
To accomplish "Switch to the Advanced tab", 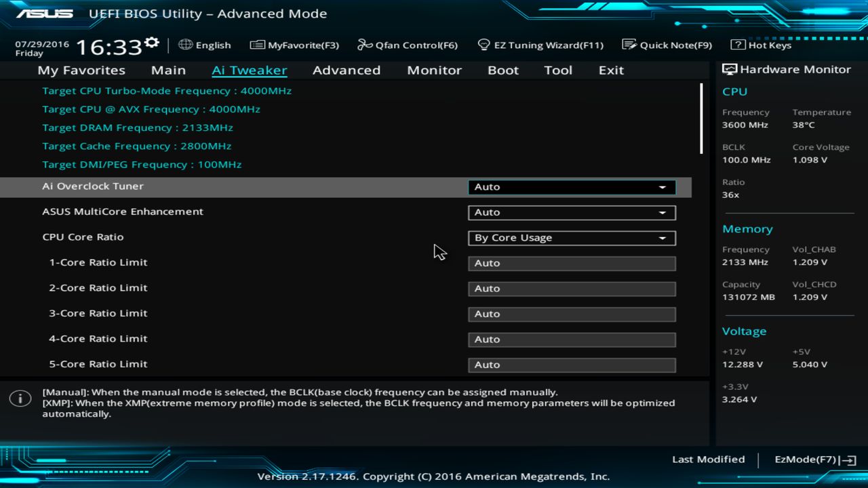I will (347, 70).
